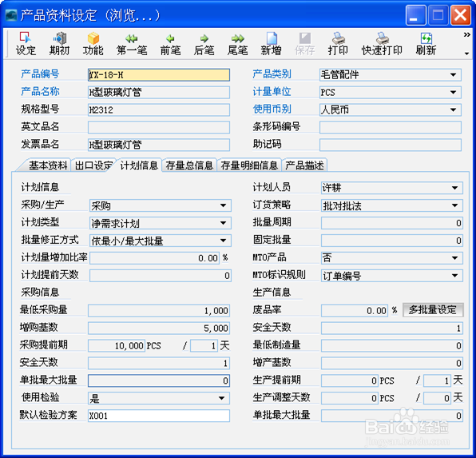Click the 计划提前天数 field
The height and width of the screenshot is (458, 476).
point(161,276)
